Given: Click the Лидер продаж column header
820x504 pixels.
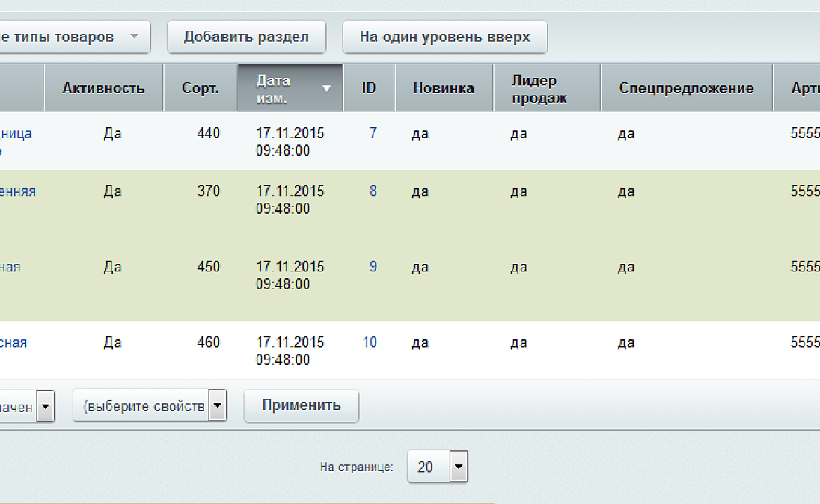Looking at the screenshot, I should [x=539, y=88].
